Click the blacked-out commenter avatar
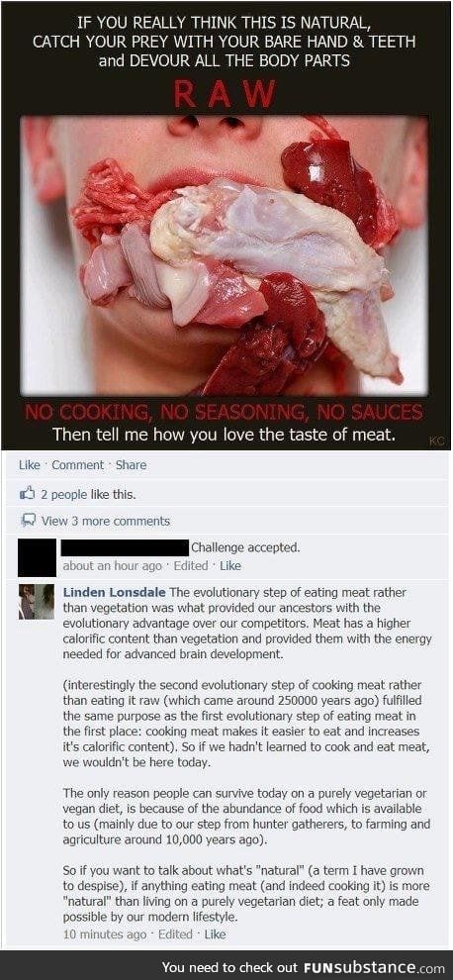 point(37,557)
